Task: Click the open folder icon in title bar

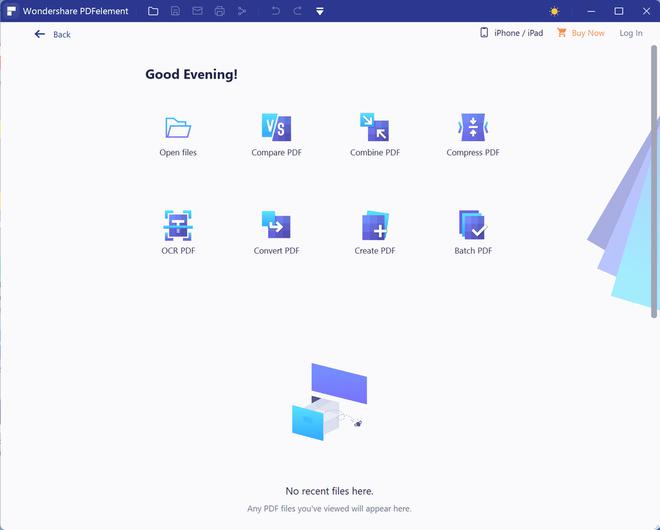Action: 153,11
